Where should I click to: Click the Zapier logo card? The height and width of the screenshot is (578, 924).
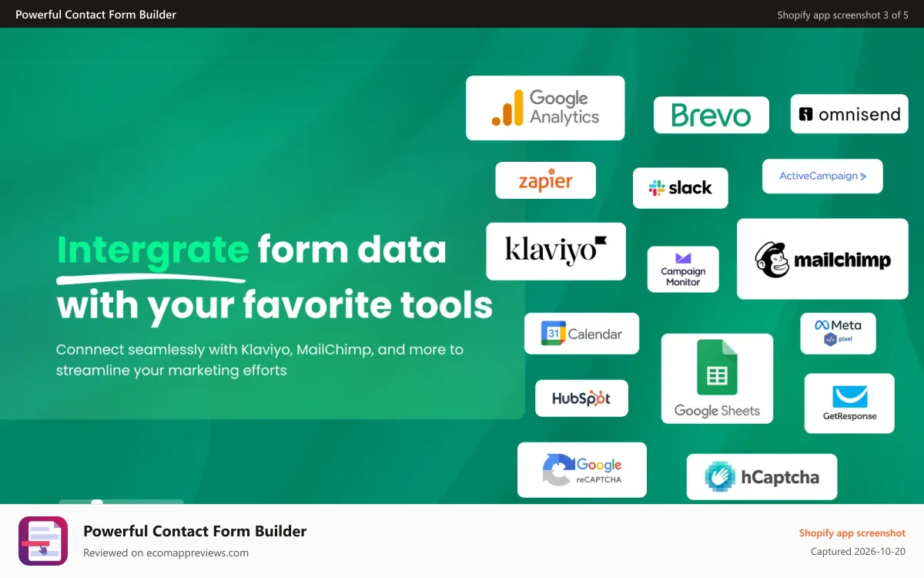click(545, 180)
